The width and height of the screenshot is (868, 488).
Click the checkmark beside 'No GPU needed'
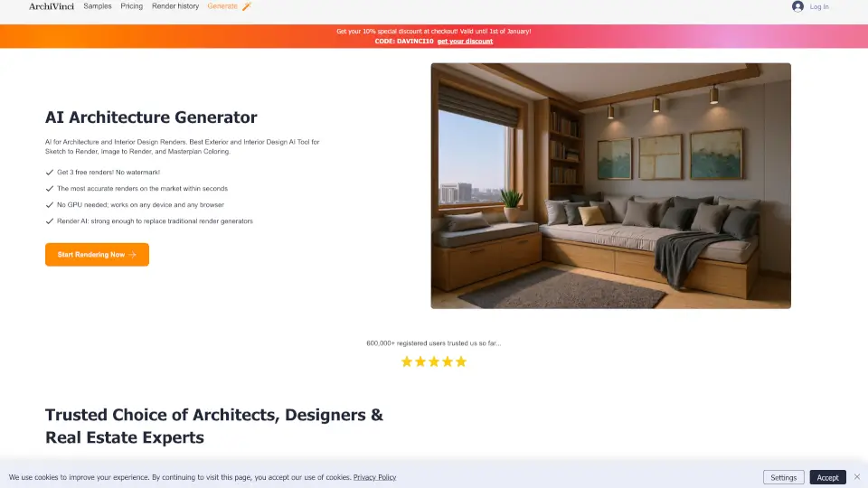point(49,204)
